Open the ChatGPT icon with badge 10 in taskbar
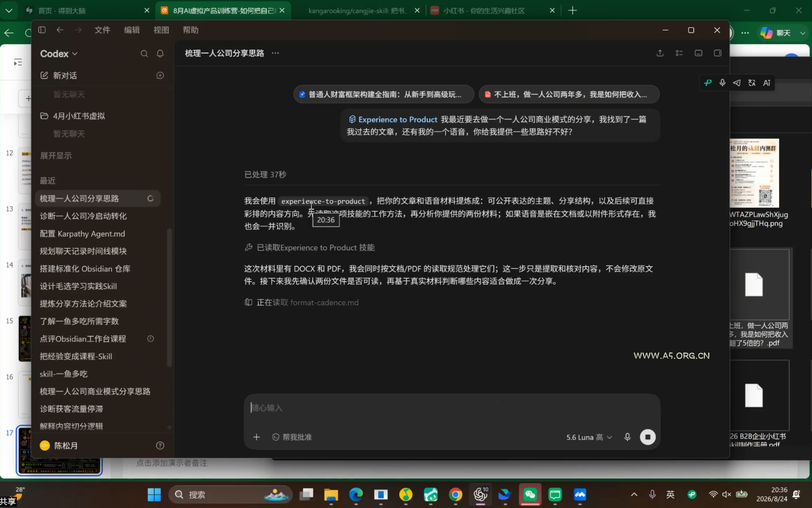The height and width of the screenshot is (508, 812). pyautogui.click(x=481, y=495)
